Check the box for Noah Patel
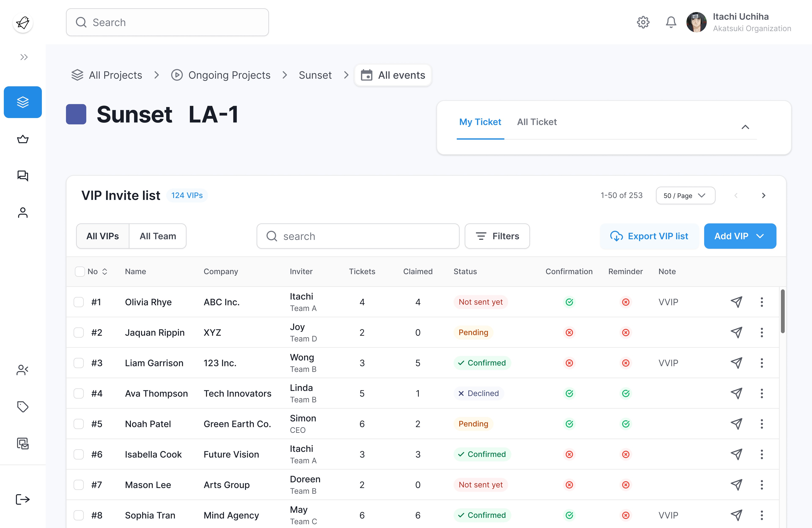 point(79,424)
